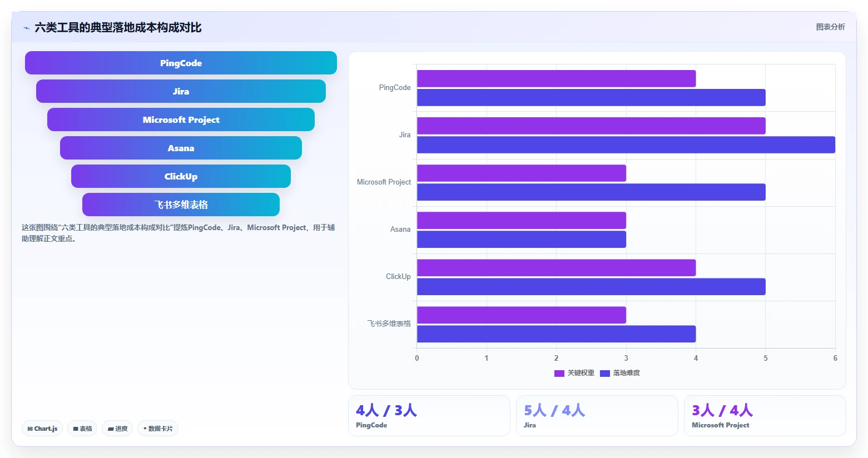Image resolution: width=868 pixels, height=458 pixels.
Task: Select the PingCode funnel bar
Action: click(181, 63)
